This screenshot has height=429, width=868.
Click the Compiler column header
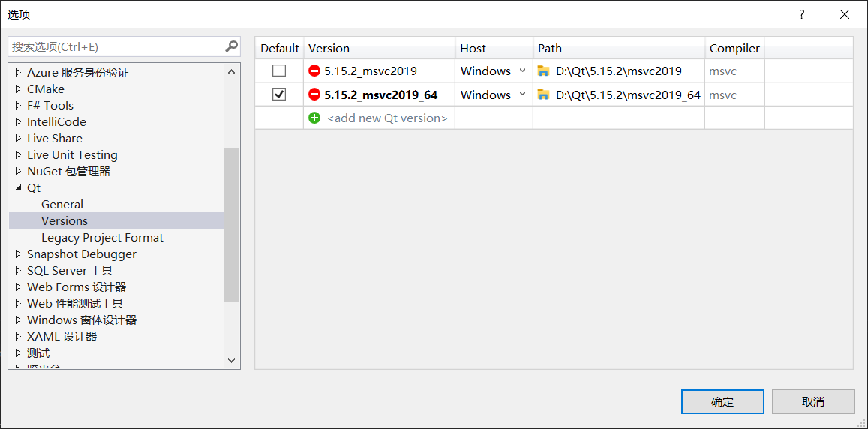734,48
